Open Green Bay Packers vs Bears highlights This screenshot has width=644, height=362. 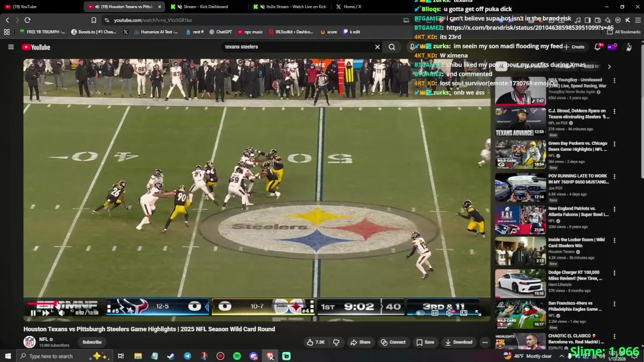(x=520, y=154)
